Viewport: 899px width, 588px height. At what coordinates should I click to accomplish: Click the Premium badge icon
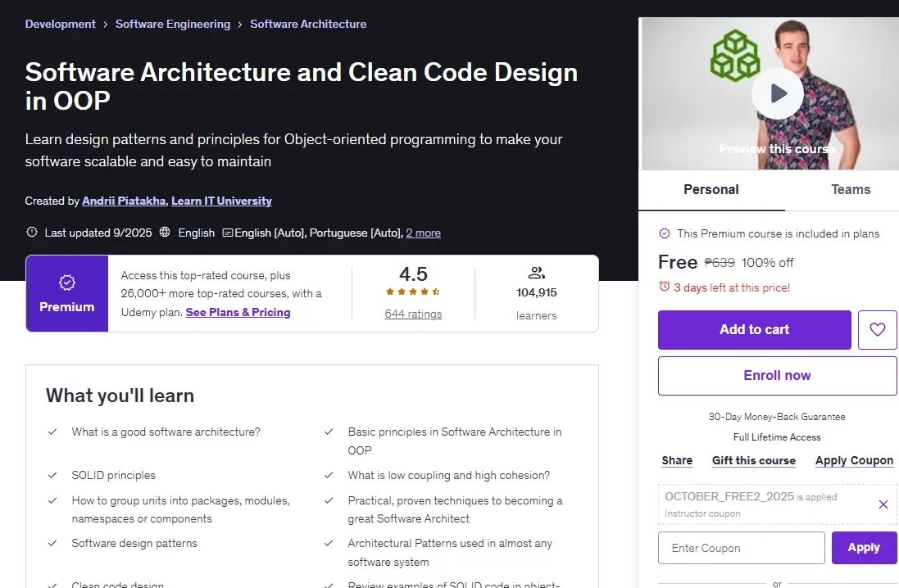[67, 282]
